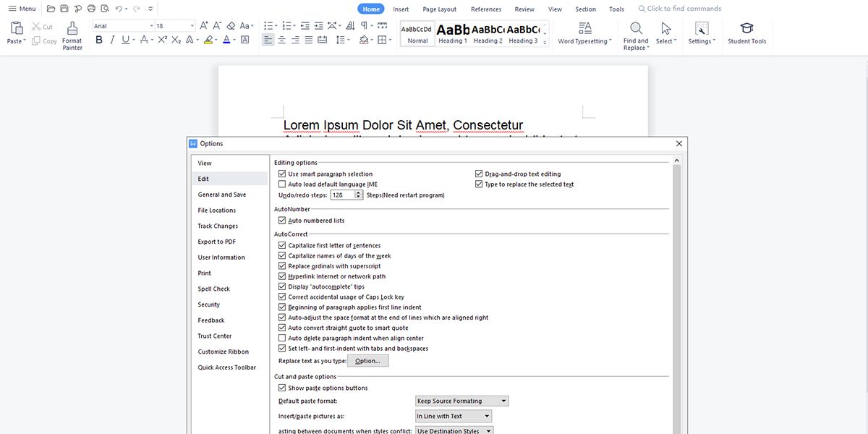Click the Print icon in quick access toolbar
868x434 pixels.
click(91, 9)
